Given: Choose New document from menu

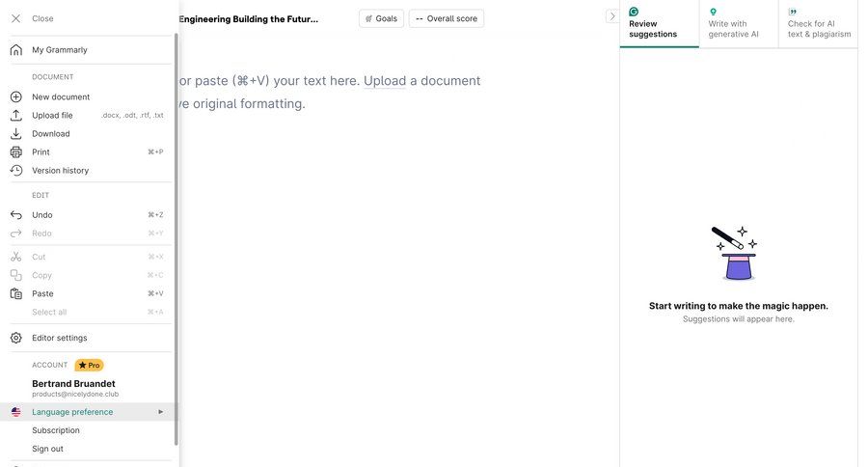Looking at the screenshot, I should tap(89, 96).
